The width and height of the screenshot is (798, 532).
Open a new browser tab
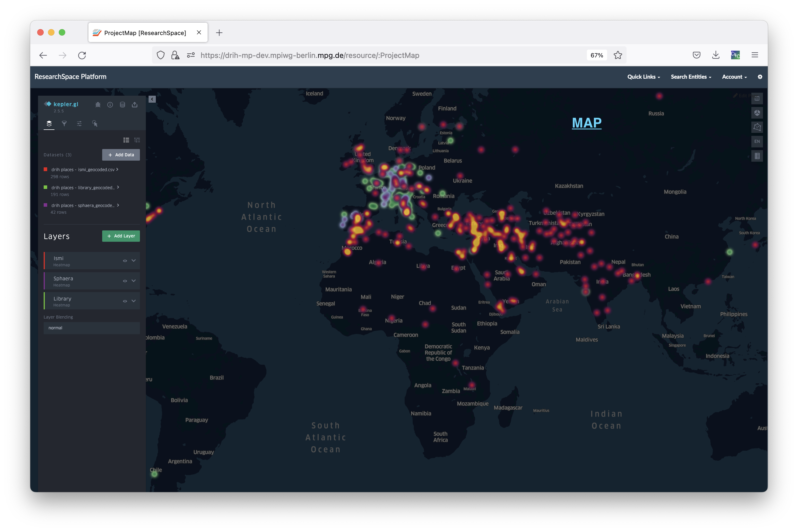pyautogui.click(x=219, y=33)
